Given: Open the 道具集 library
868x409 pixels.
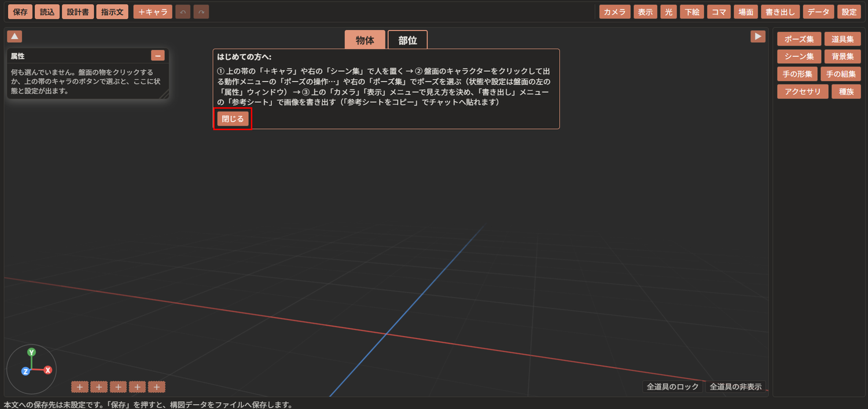Looking at the screenshot, I should (843, 39).
